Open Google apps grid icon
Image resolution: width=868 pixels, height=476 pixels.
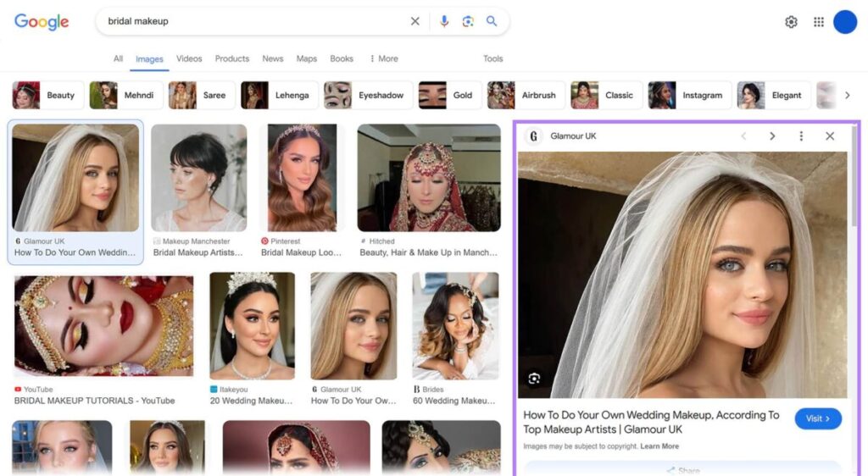(x=819, y=21)
